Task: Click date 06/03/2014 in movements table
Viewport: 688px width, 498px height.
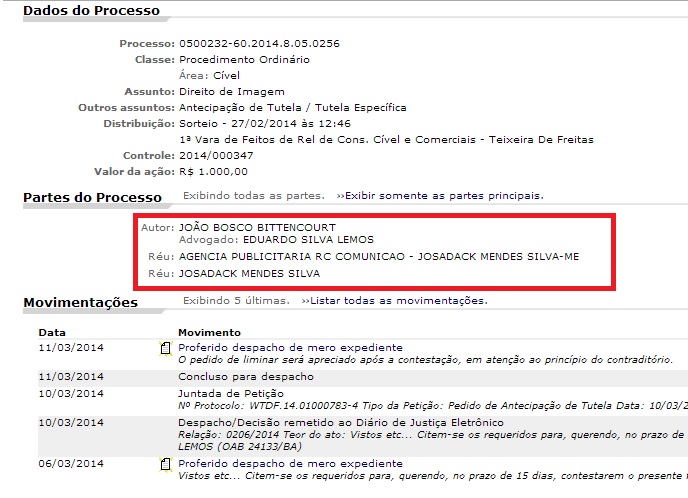Action: [71, 464]
